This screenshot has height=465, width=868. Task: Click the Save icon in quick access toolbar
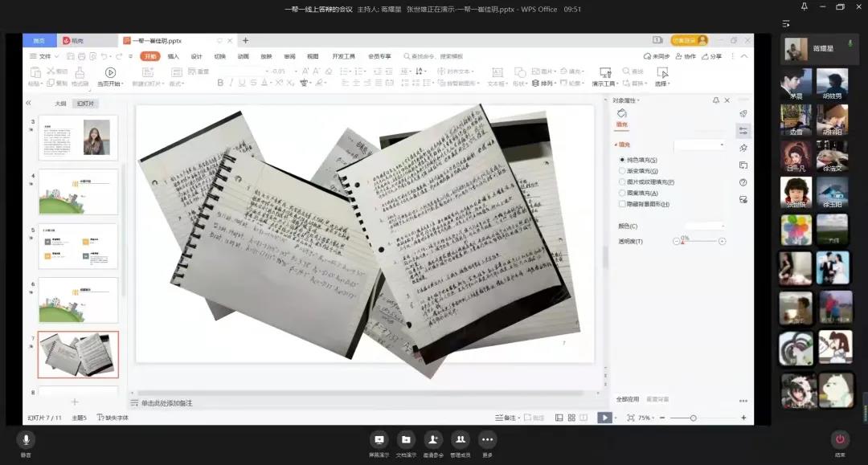(x=70, y=56)
